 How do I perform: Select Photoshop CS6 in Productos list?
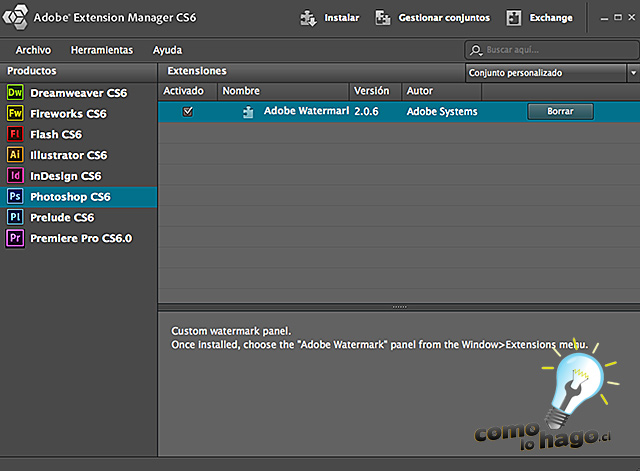(78, 197)
